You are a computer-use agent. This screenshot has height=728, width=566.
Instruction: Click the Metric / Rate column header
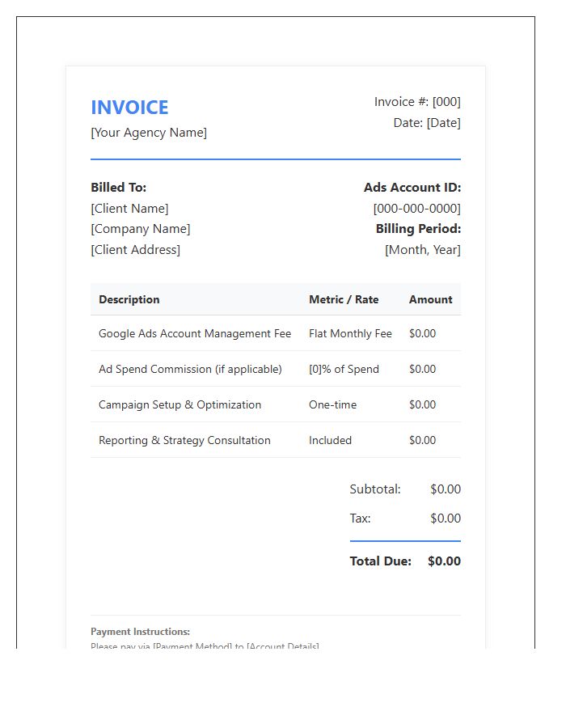click(x=344, y=299)
